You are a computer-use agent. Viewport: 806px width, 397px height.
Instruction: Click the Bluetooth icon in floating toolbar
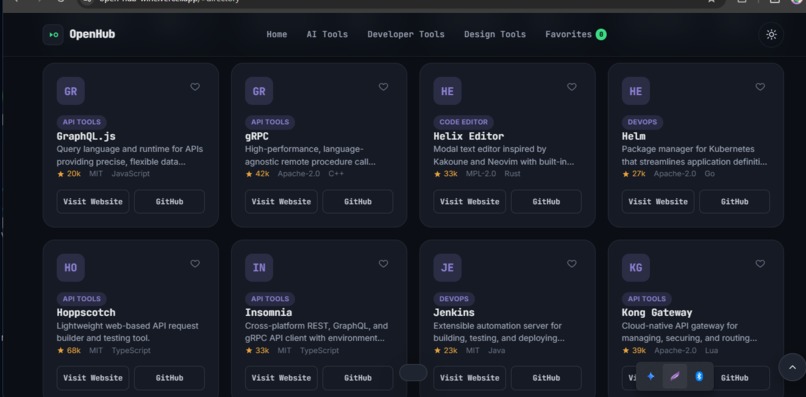coord(699,376)
